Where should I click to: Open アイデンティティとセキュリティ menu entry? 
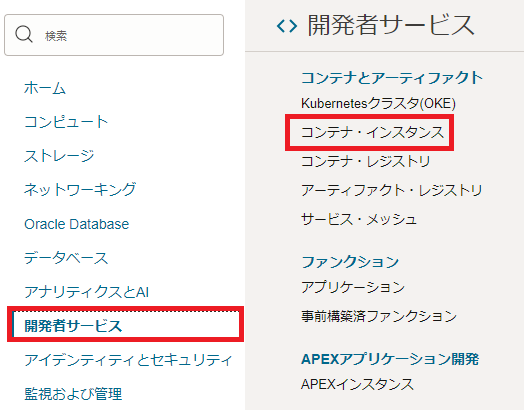click(x=128, y=360)
